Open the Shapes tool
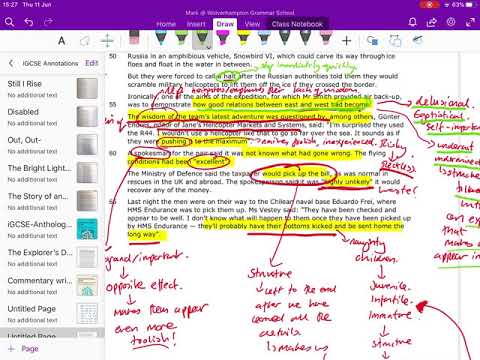Viewport: 480px width, 360px height. (x=372, y=41)
